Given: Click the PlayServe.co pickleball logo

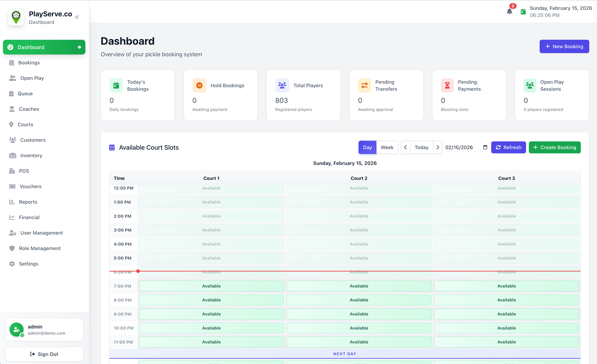Looking at the screenshot, I should (x=16, y=17).
